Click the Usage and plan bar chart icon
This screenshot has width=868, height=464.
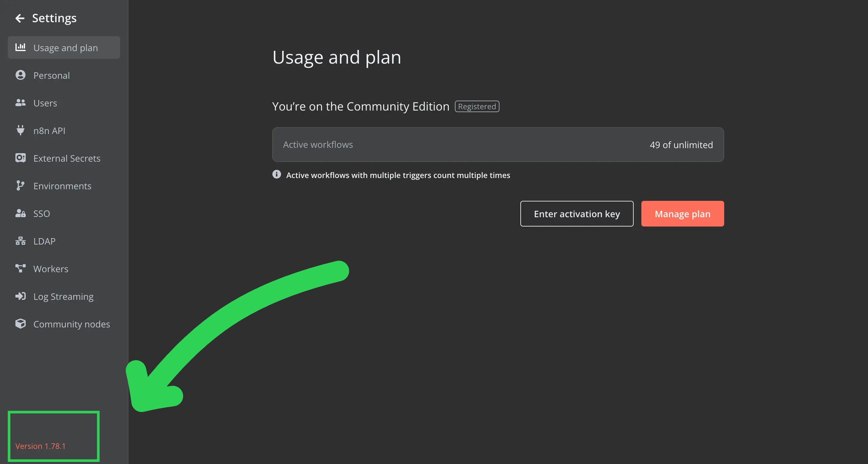click(21, 47)
